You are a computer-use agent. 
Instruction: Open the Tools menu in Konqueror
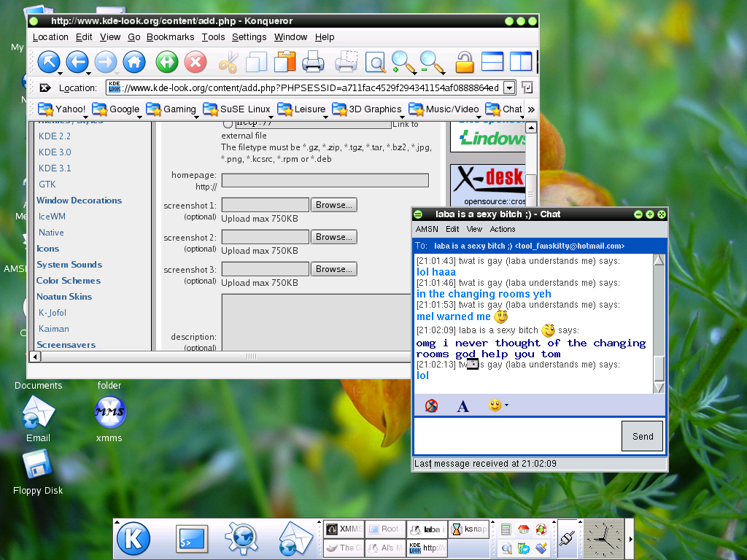(213, 37)
